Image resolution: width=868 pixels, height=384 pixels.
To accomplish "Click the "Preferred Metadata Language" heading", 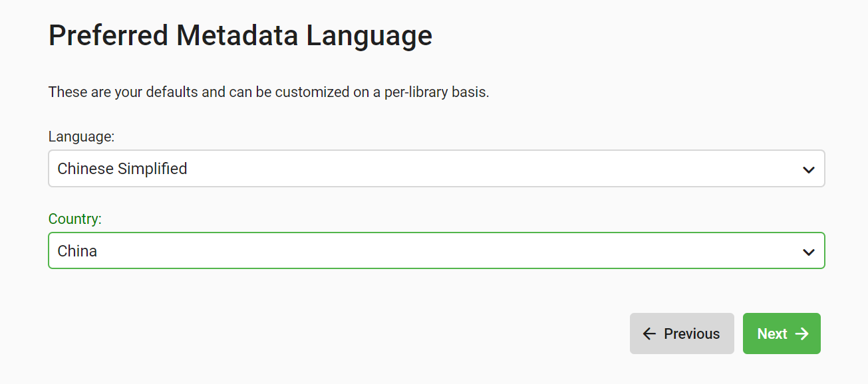I will point(240,35).
